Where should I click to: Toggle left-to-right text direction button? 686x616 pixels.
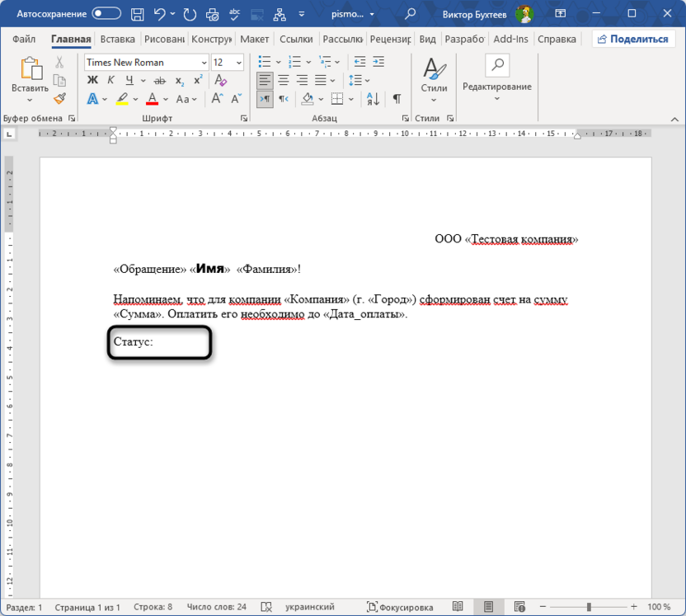pyautogui.click(x=265, y=99)
